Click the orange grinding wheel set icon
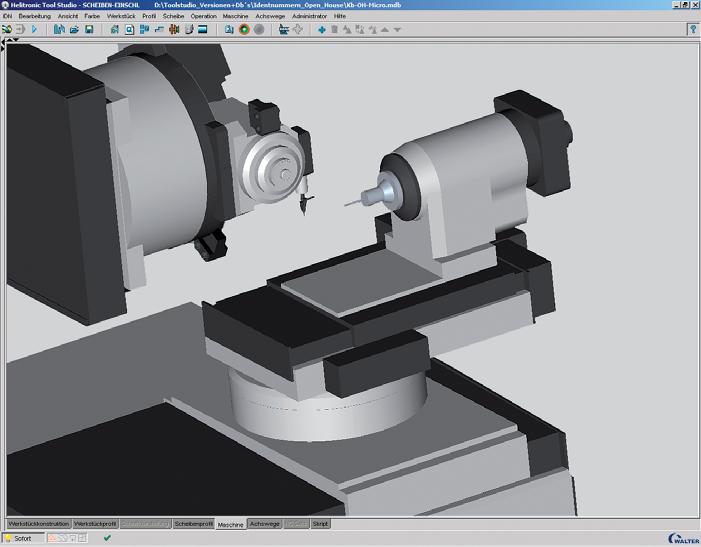The width and height of the screenshot is (701, 547). [174, 29]
